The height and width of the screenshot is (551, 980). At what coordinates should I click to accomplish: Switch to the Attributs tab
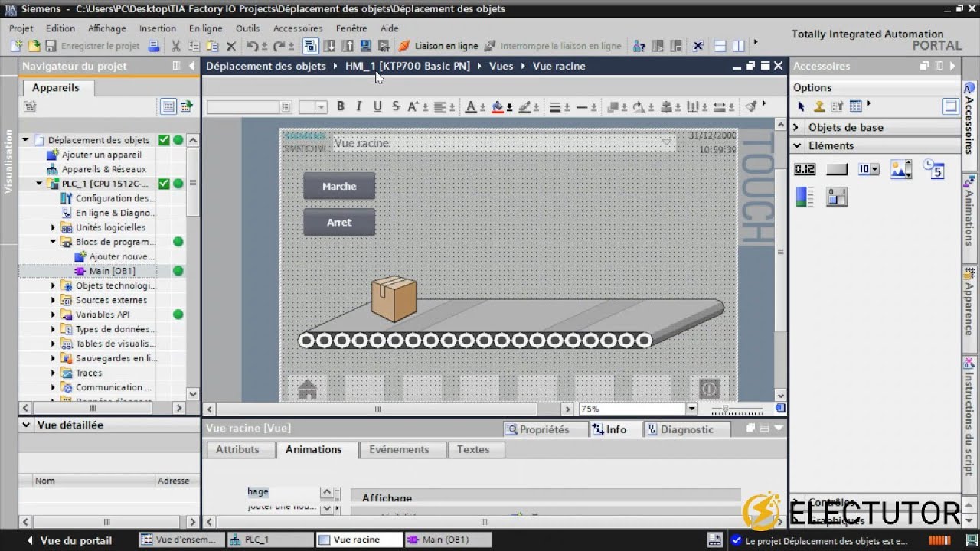pos(237,449)
